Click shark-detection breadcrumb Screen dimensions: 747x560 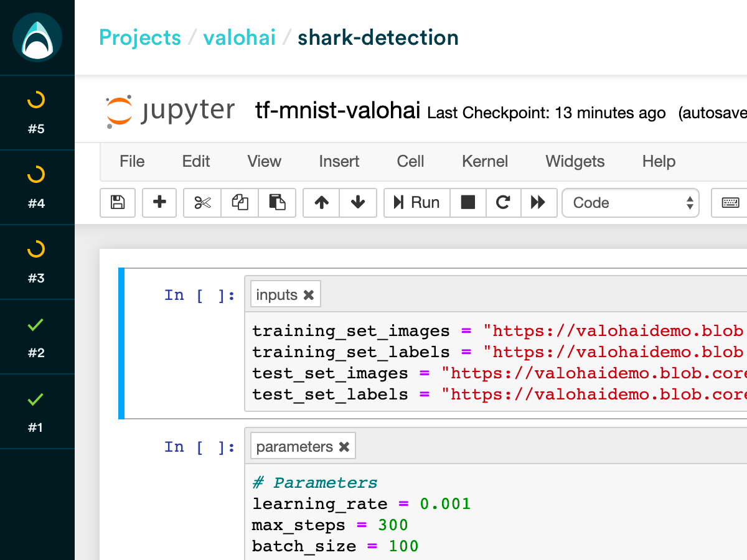[378, 38]
